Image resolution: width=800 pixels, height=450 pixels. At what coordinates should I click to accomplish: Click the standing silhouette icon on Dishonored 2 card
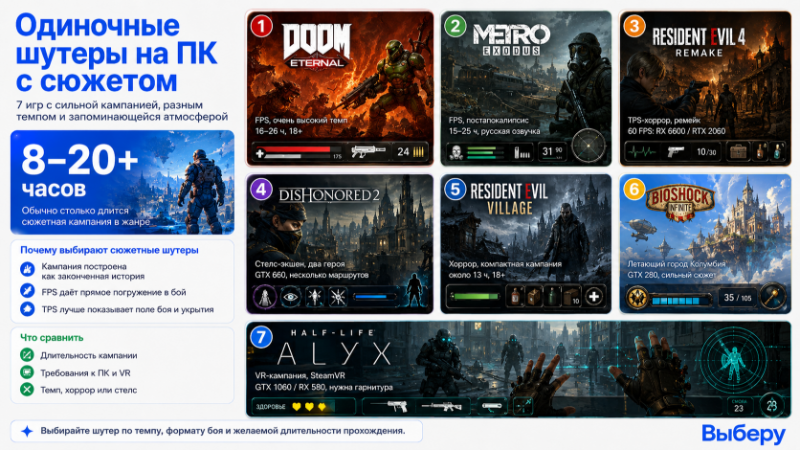[415, 291]
